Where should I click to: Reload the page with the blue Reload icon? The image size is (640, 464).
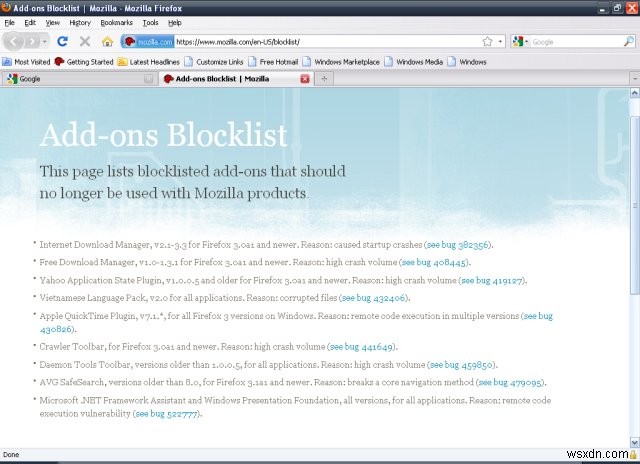62,41
